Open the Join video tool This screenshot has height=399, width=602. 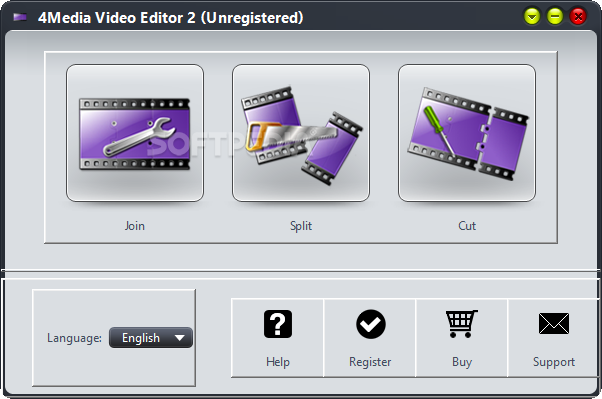tap(135, 133)
